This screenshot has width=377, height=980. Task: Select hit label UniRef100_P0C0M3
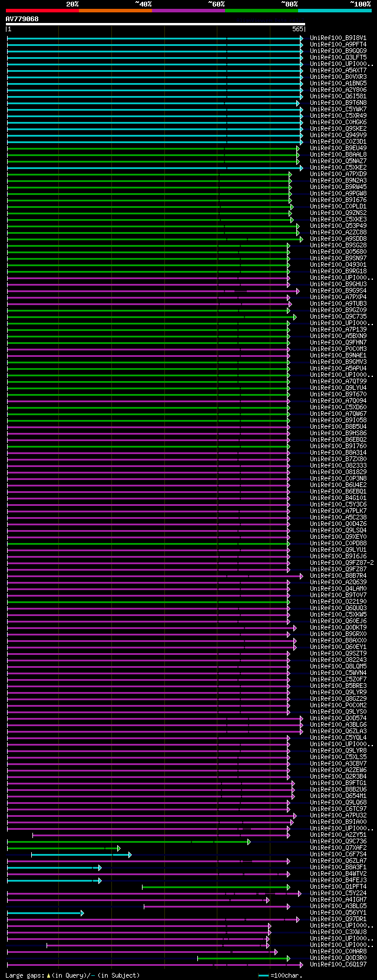pos(338,349)
